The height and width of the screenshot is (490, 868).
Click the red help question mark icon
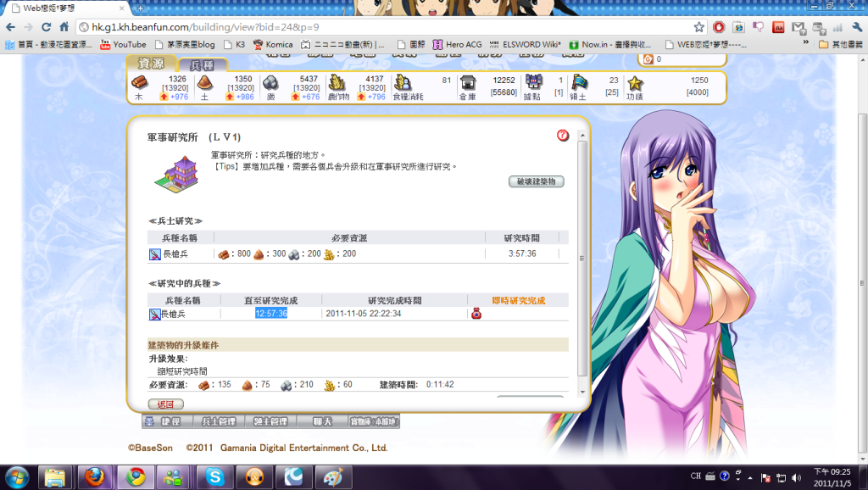tap(563, 136)
